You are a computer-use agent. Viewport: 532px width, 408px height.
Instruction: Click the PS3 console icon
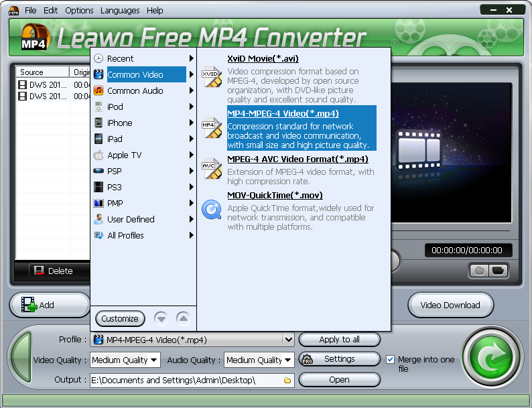(98, 187)
